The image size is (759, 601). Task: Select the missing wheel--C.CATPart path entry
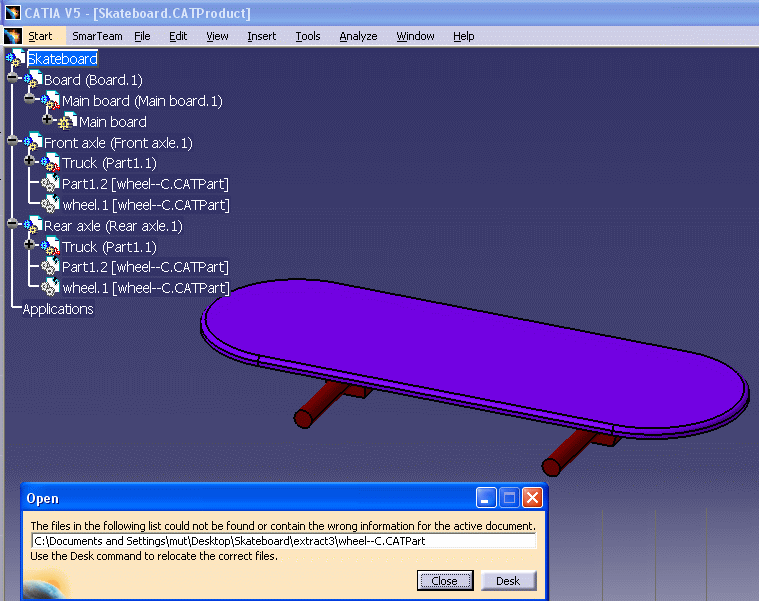(284, 541)
